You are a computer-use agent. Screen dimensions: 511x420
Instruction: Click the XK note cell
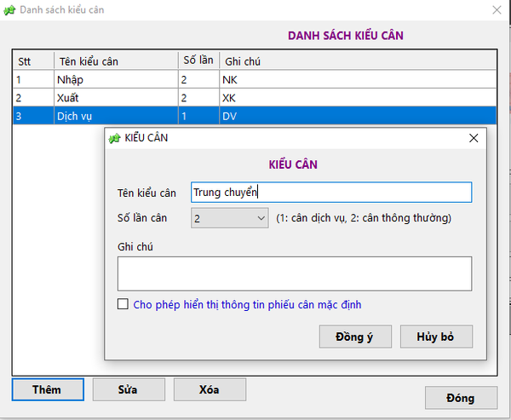tap(358, 98)
